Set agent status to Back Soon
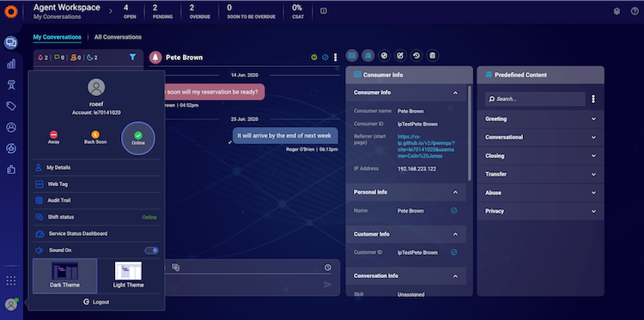The width and height of the screenshot is (644, 320). 95,137
